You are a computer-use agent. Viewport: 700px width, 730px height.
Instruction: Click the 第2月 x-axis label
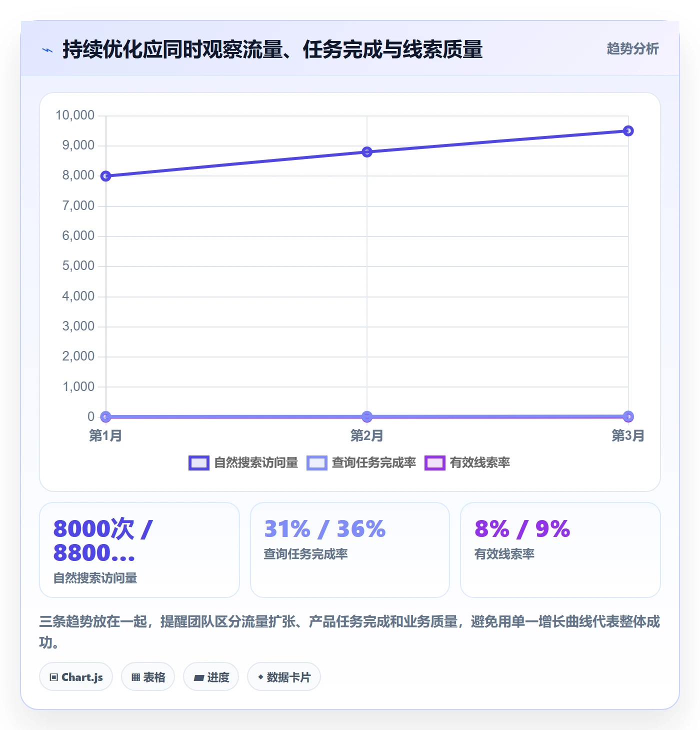pos(367,435)
